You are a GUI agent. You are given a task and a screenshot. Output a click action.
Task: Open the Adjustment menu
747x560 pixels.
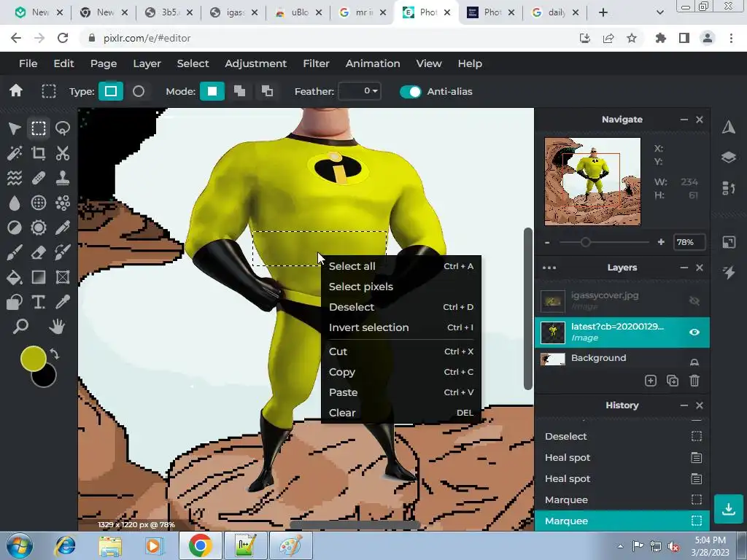coord(256,63)
